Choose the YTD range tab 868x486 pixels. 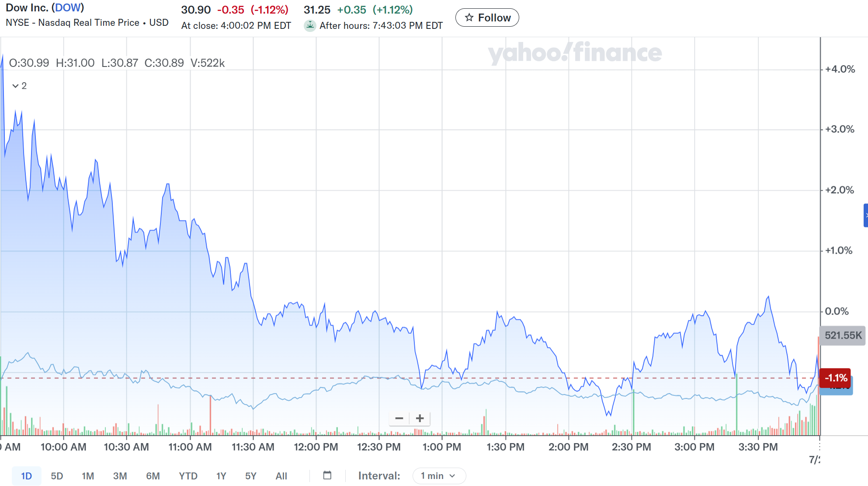coord(188,476)
